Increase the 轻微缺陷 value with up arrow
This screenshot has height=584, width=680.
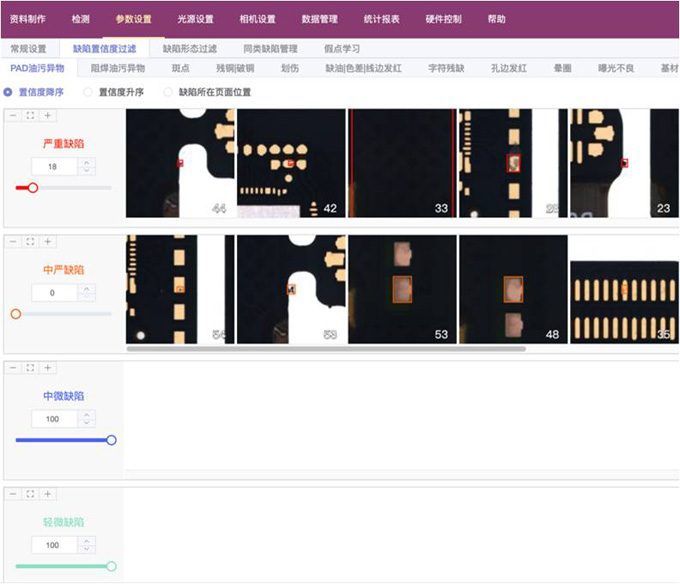pyautogui.click(x=86, y=541)
